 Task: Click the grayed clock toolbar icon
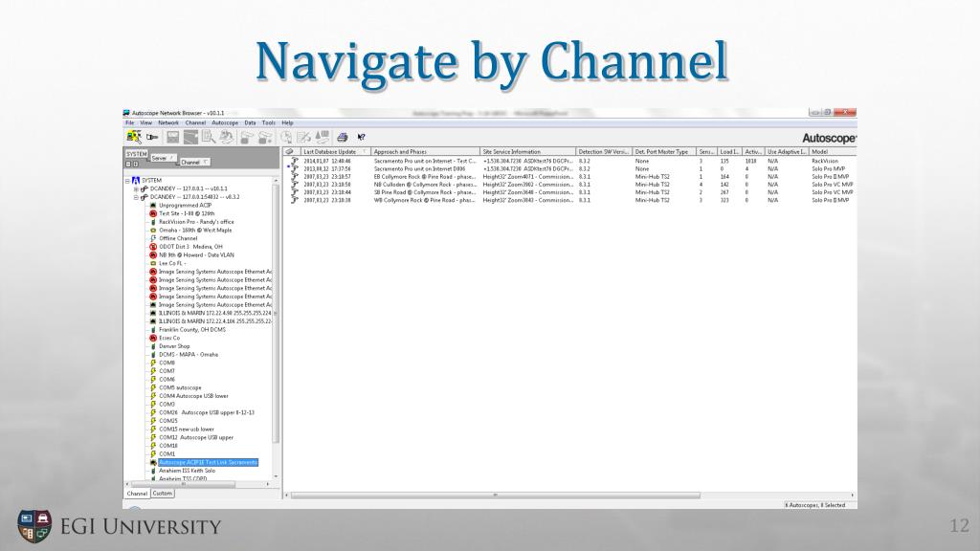pyautogui.click(x=286, y=137)
